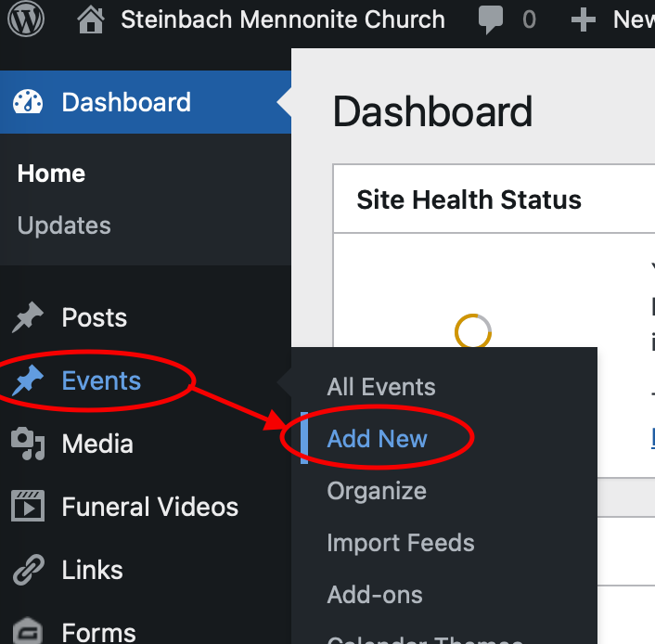Open Steinbach Mennonite Church site link
Image resolution: width=655 pixels, height=644 pixels.
283,19
